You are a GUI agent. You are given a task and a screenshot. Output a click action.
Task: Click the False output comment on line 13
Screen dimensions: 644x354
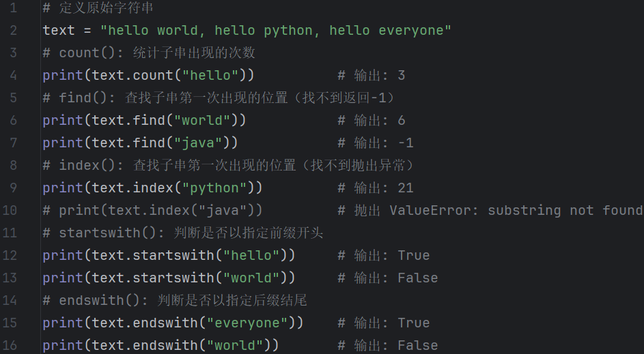[388, 278]
